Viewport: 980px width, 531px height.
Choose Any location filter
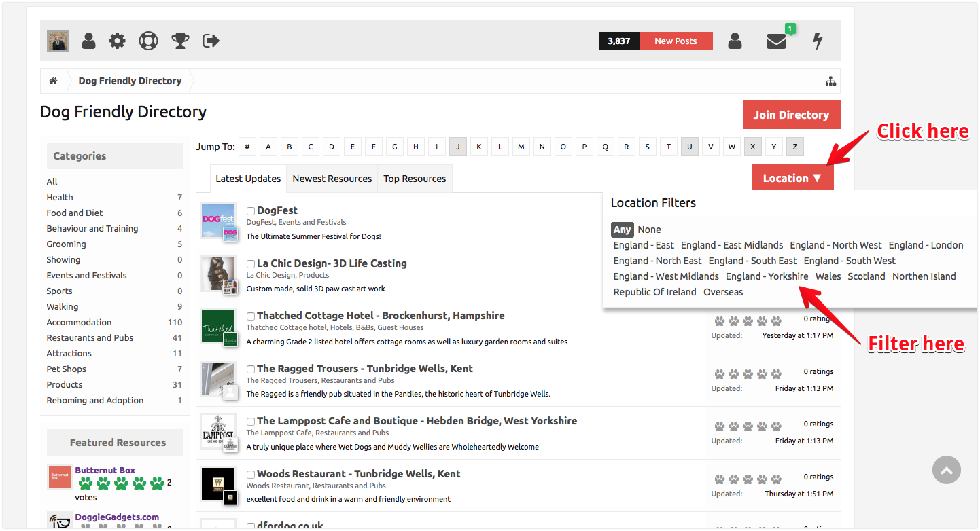pos(622,230)
